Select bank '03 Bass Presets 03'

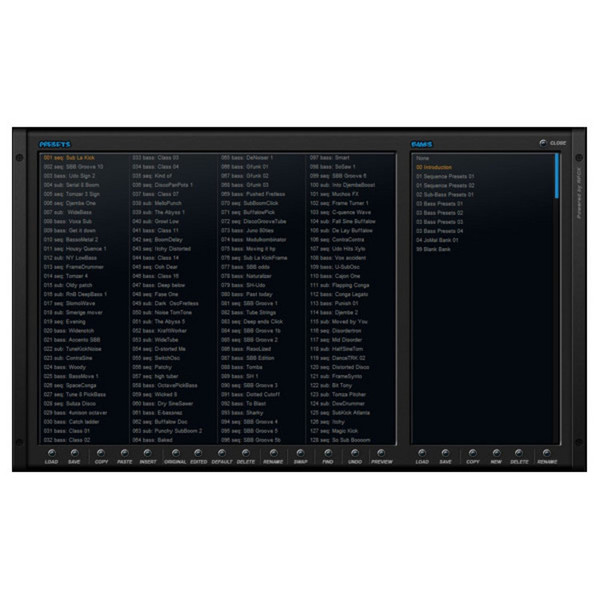point(439,222)
